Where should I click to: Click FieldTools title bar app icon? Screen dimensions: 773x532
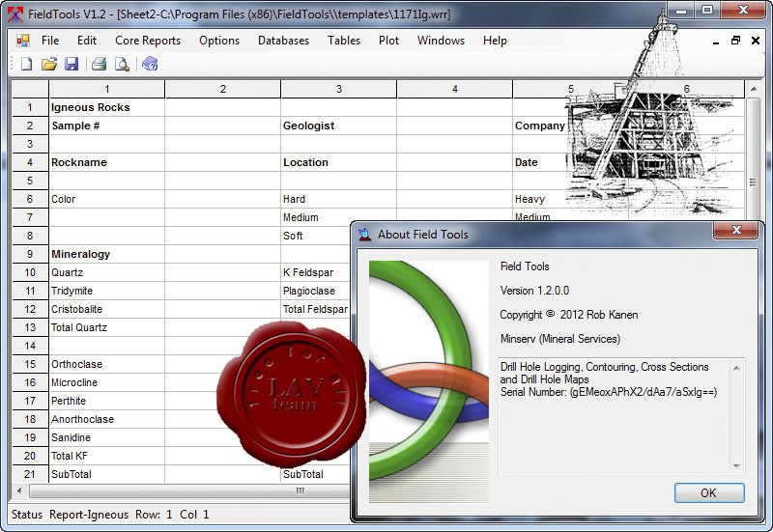coord(15,14)
